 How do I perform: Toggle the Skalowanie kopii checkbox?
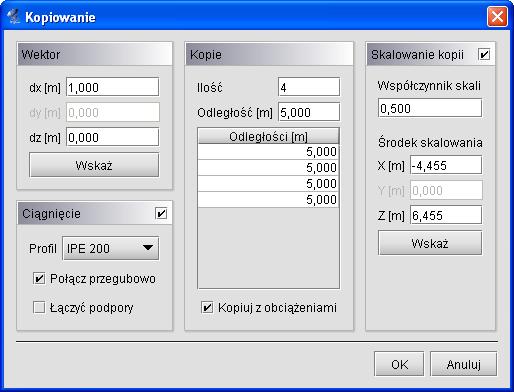(484, 54)
